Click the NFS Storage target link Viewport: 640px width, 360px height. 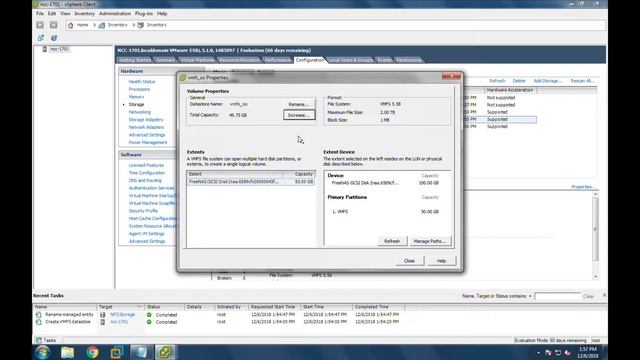pos(122,315)
